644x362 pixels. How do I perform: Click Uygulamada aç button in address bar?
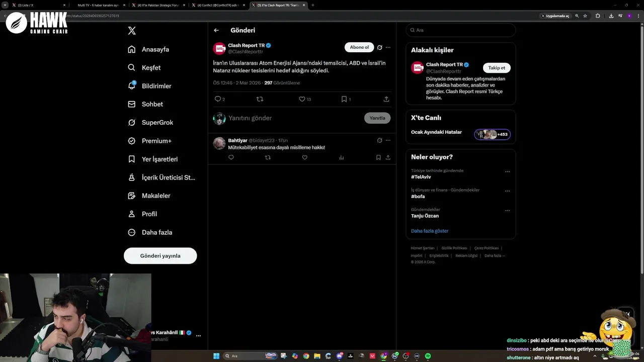coord(555,16)
